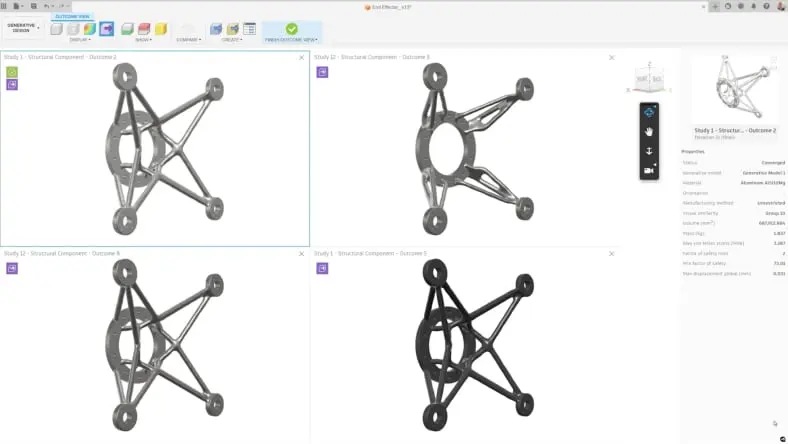The width and height of the screenshot is (788, 444).
Task: Select the second gray display icon
Action: click(x=73, y=29)
